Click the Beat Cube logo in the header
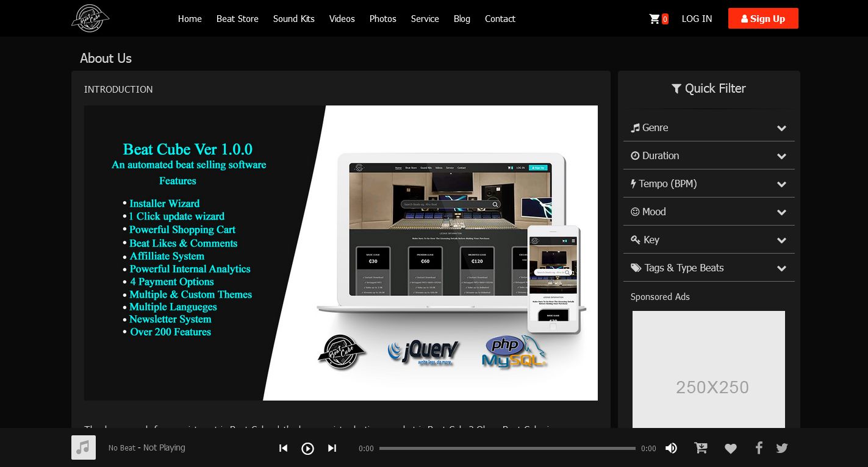Image resolution: width=868 pixels, height=467 pixels. click(x=90, y=18)
